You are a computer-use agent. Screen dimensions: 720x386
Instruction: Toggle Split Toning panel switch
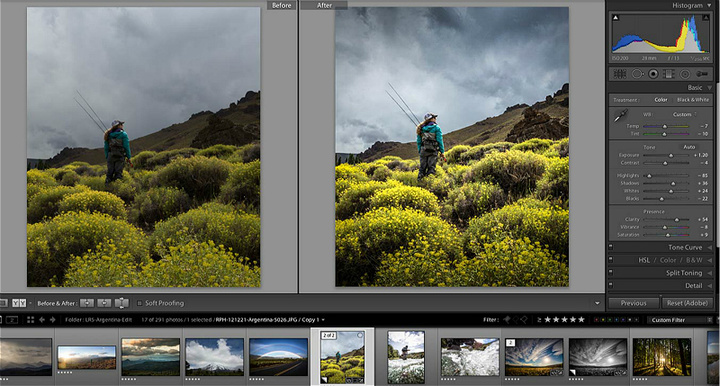(x=611, y=273)
